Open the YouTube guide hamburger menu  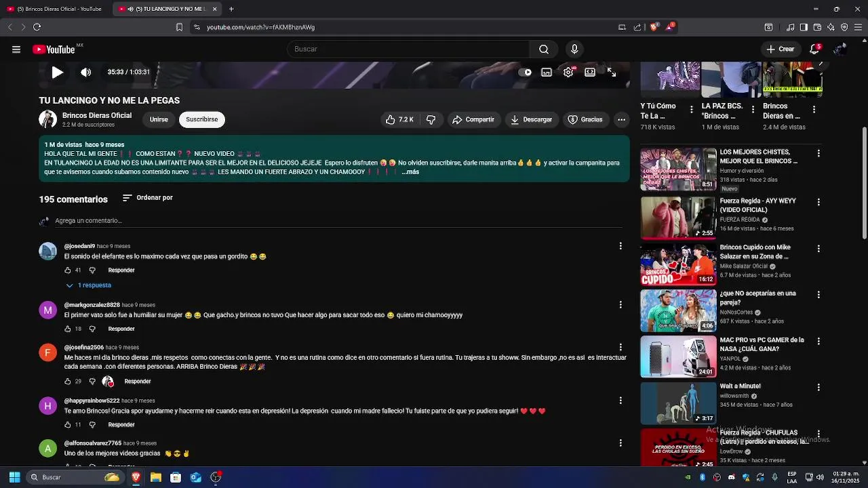pos(16,49)
